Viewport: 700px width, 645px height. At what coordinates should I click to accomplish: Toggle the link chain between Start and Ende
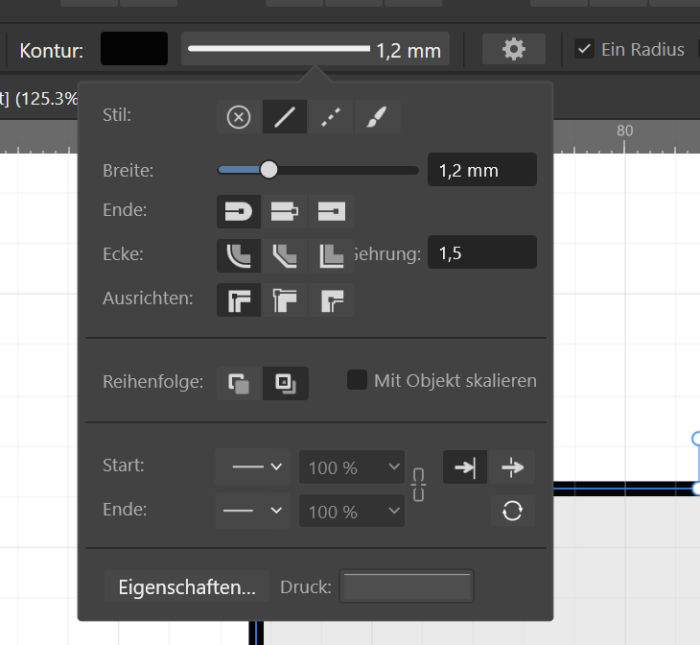(418, 485)
